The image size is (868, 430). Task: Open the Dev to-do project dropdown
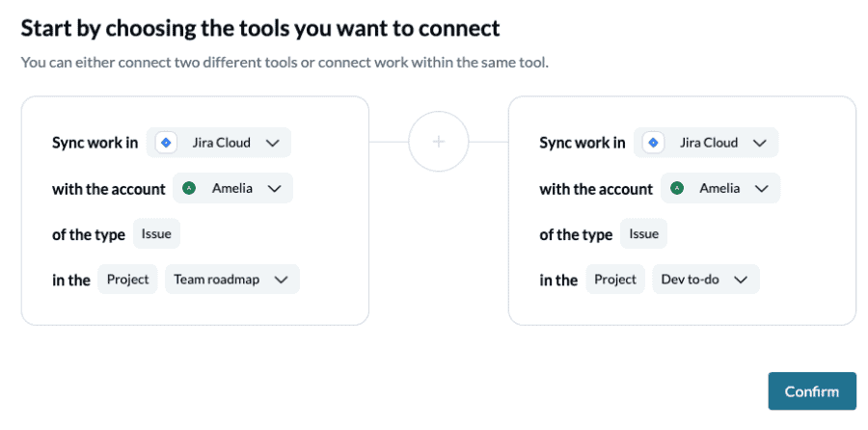(705, 280)
